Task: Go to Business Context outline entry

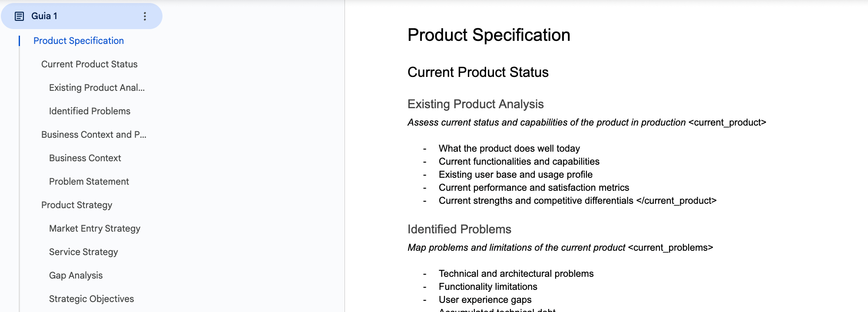Action: [85, 158]
